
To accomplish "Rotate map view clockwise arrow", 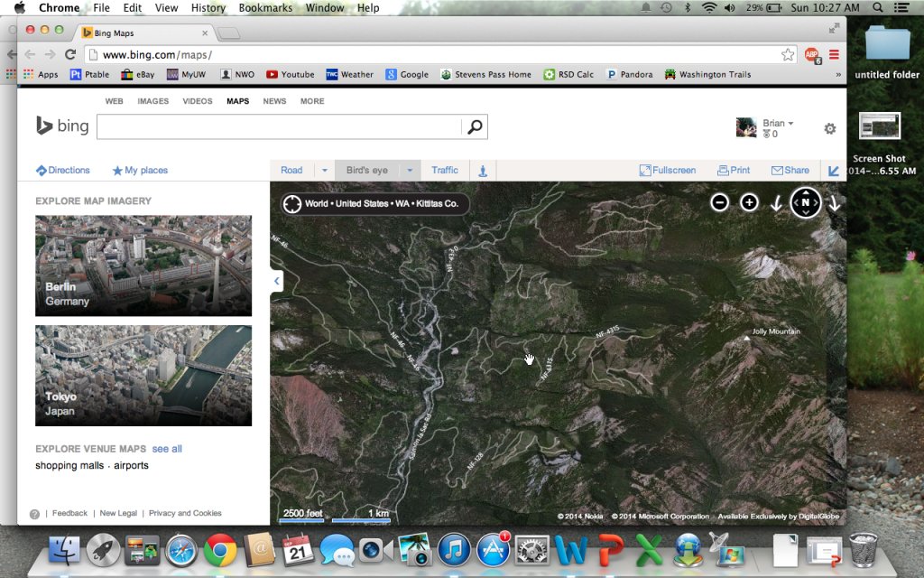I will coord(835,203).
